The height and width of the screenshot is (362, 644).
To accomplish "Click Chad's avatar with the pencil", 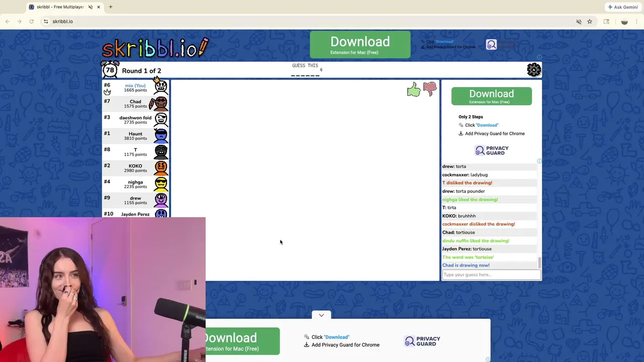I will (x=160, y=104).
